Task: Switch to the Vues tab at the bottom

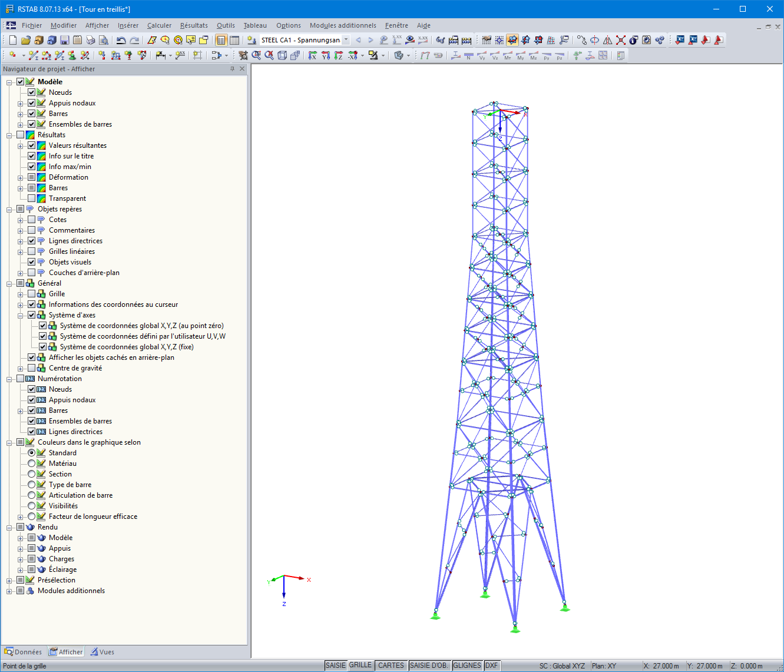Action: coord(102,651)
